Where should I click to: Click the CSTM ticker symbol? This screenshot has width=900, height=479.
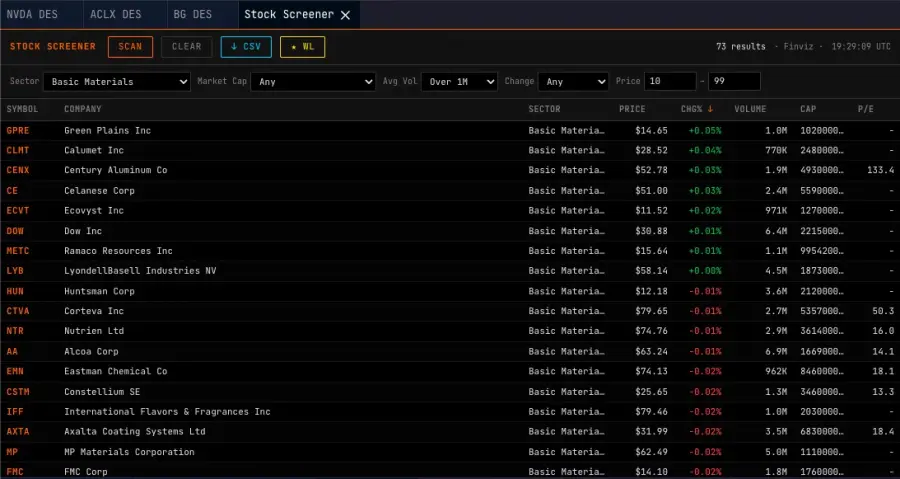[x=18, y=392]
